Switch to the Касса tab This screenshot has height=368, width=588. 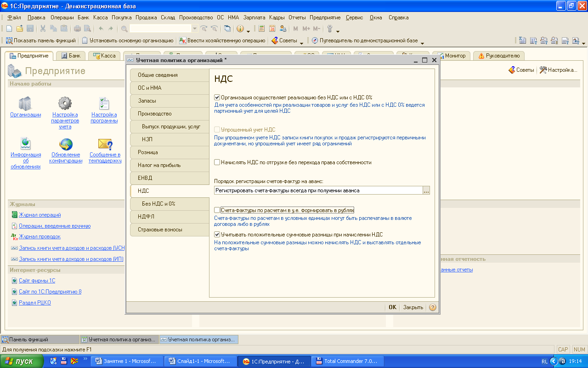coord(104,56)
